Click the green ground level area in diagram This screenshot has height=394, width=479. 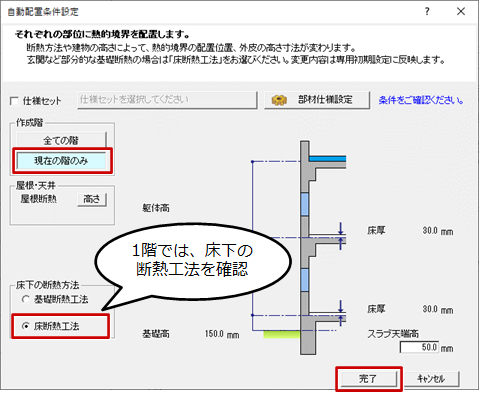click(x=282, y=334)
